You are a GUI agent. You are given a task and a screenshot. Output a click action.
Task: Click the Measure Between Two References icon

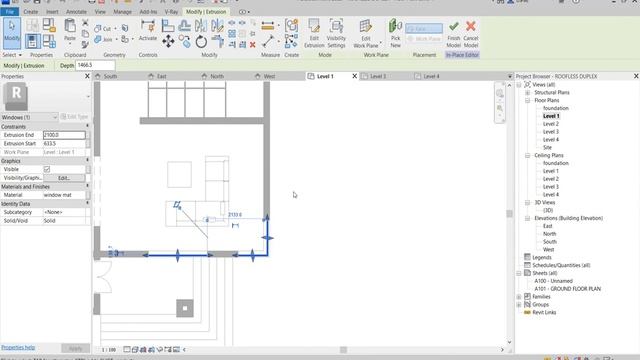pos(268,41)
